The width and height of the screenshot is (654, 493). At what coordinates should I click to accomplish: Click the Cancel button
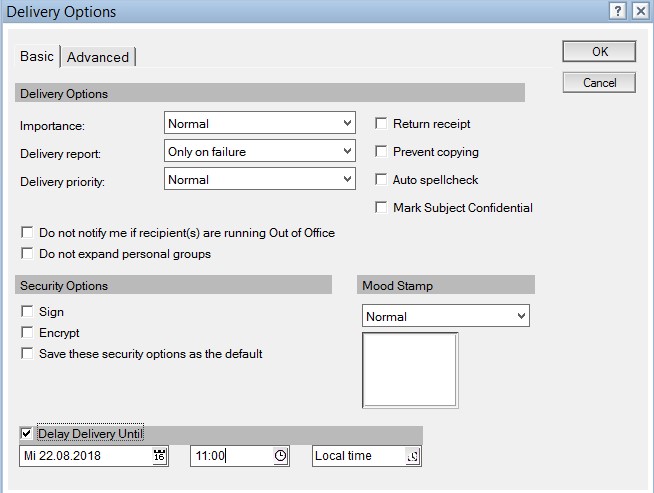coord(599,83)
